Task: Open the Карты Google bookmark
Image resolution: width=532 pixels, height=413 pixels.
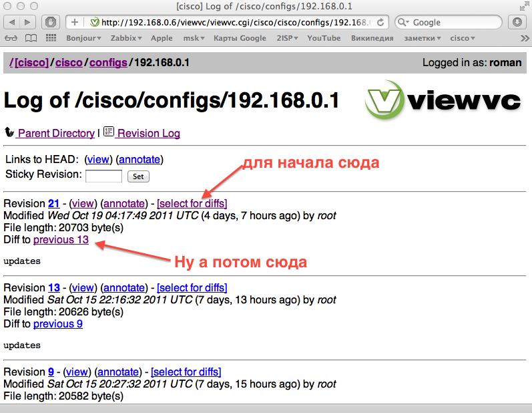Action: pyautogui.click(x=240, y=38)
